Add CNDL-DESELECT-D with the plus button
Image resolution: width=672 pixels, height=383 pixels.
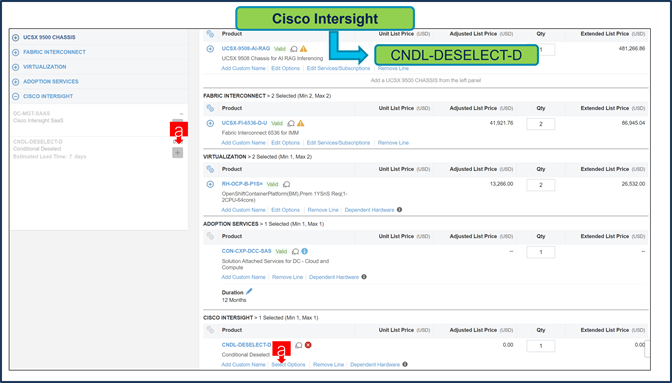177,153
